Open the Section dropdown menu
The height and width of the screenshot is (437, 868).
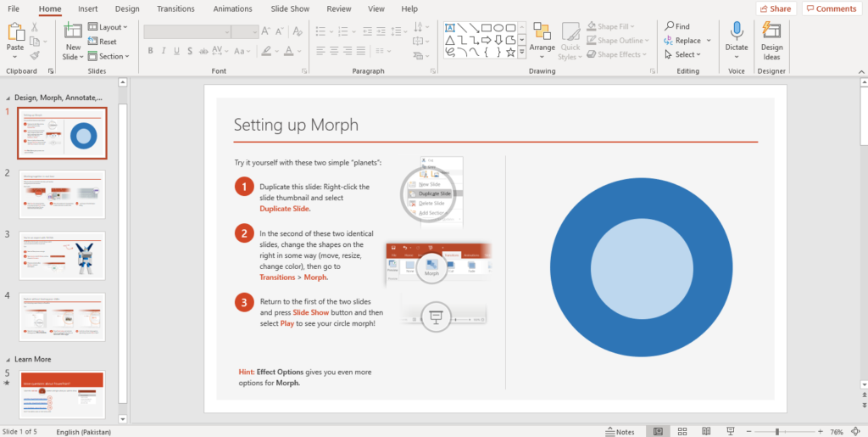[108, 56]
